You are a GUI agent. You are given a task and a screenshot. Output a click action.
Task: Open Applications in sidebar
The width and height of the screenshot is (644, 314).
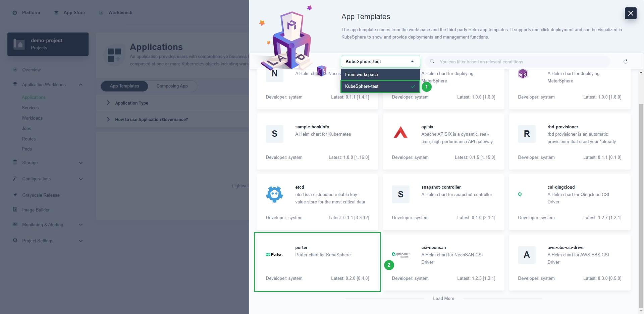click(x=34, y=97)
